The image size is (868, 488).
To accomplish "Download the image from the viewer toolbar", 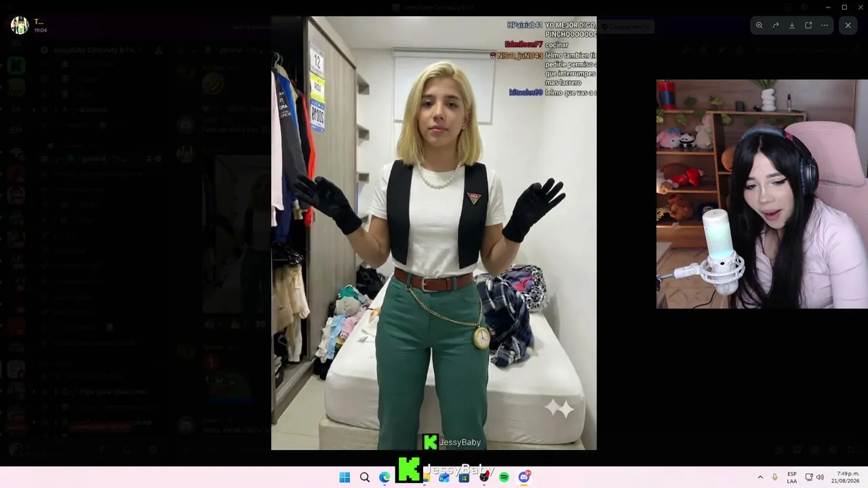I will tap(792, 25).
